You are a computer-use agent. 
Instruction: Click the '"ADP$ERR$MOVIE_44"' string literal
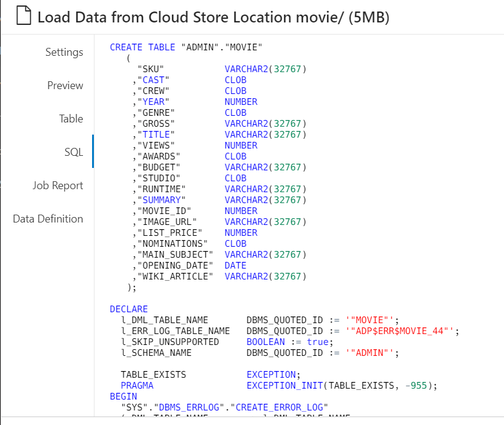pyautogui.click(x=402, y=331)
